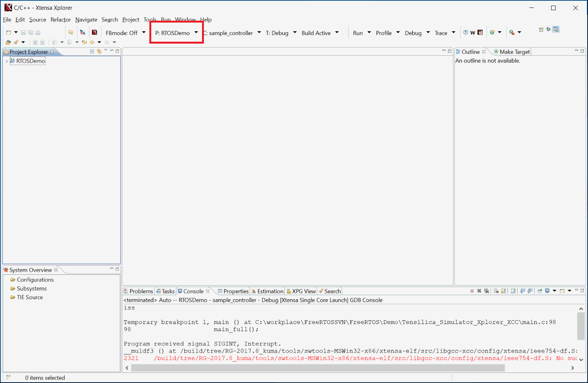Viewport: 588px width, 383px height.
Task: Click the back arrow navigation icon
Action: pos(92,42)
